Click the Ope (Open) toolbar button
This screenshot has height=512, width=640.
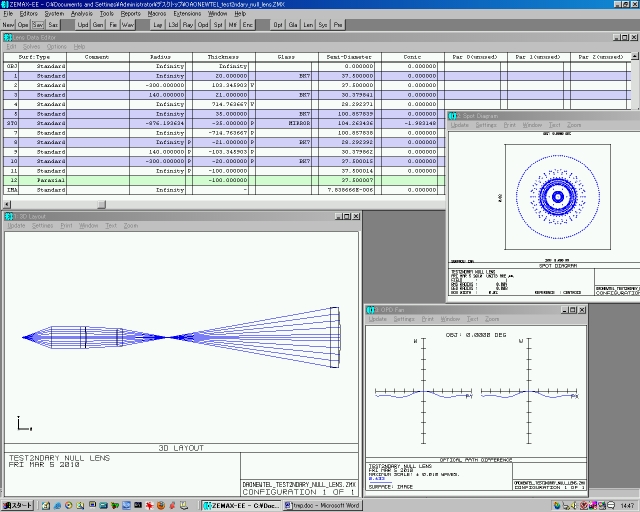tap(23, 25)
